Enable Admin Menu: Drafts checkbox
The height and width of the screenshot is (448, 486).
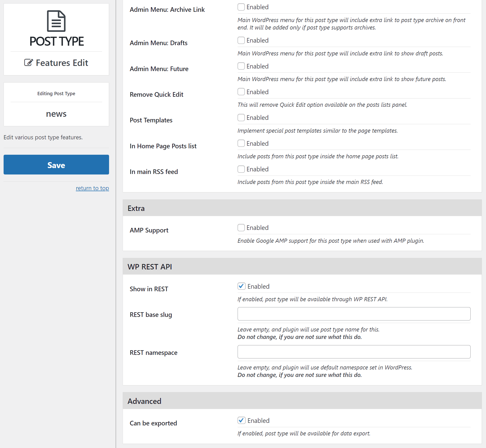click(241, 40)
